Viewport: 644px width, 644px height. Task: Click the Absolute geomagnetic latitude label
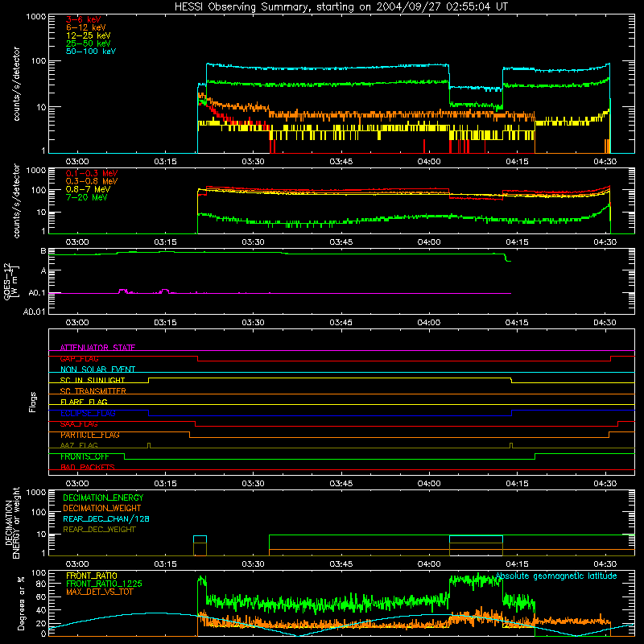[556, 576]
